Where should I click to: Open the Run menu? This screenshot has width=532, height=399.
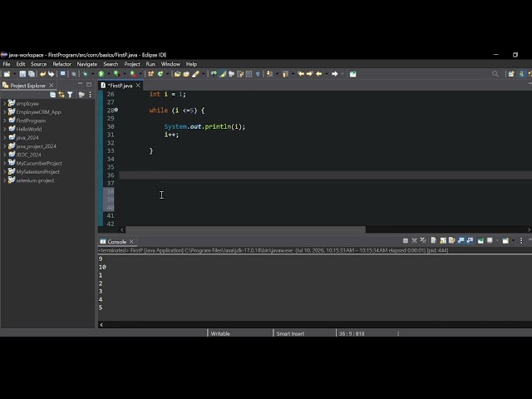[150, 64]
